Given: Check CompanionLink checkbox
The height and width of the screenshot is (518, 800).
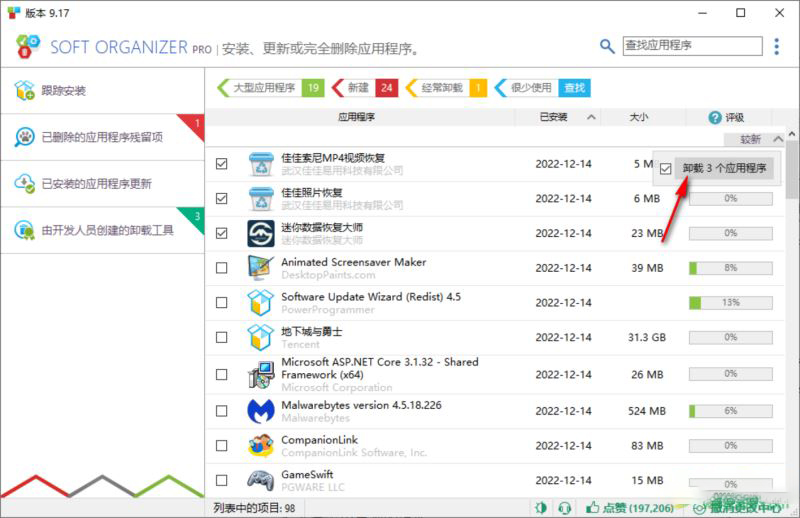Looking at the screenshot, I should [221, 446].
